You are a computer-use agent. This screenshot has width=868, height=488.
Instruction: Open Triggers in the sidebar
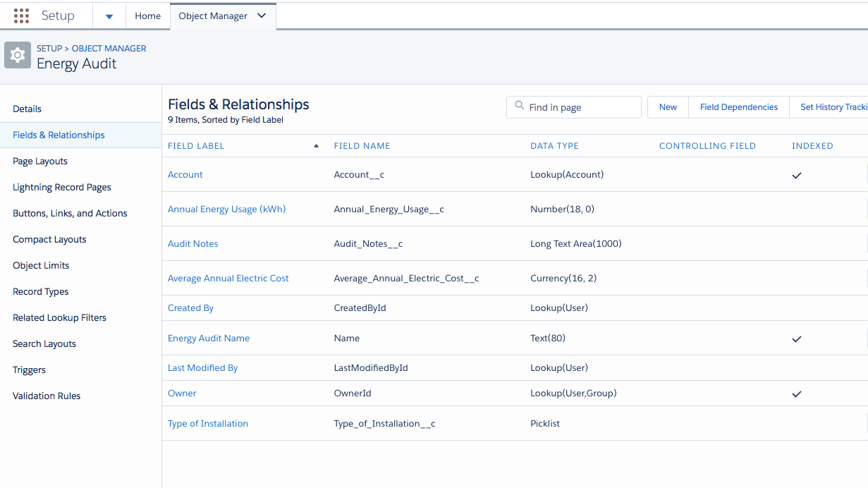pos(29,370)
